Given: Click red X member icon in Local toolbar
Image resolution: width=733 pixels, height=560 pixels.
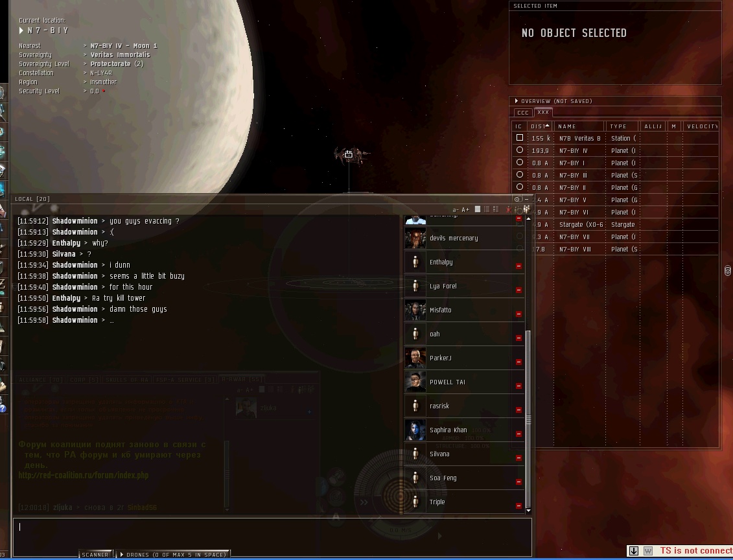Looking at the screenshot, I should (509, 209).
